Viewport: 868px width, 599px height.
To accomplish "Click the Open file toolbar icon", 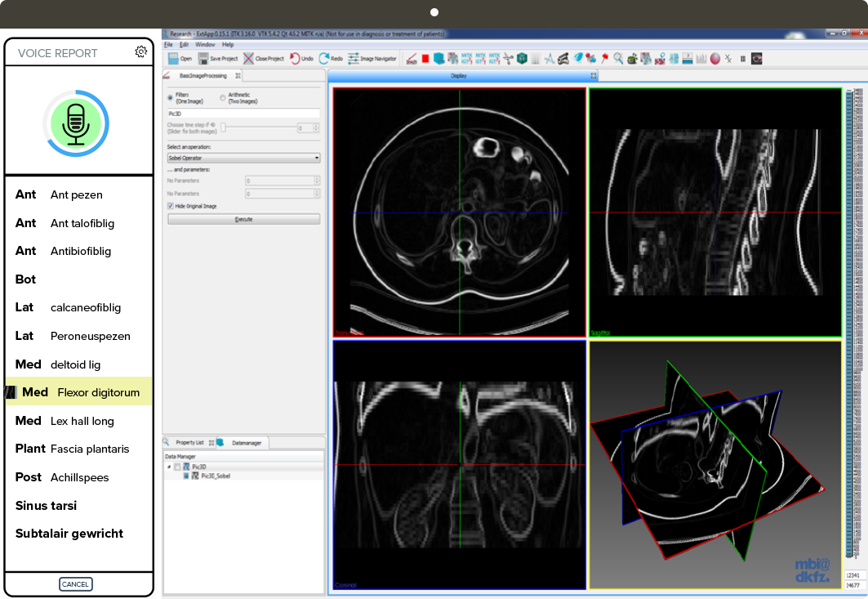I will coord(174,59).
